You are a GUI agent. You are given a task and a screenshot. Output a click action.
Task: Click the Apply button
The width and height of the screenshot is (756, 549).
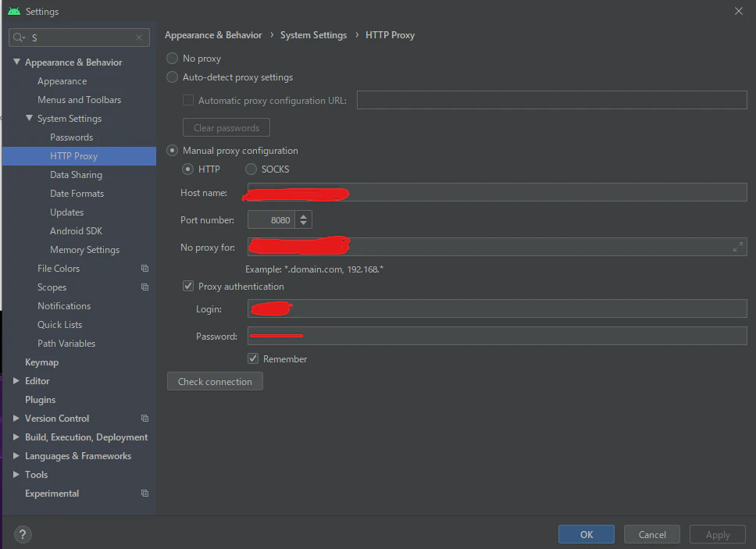718,534
